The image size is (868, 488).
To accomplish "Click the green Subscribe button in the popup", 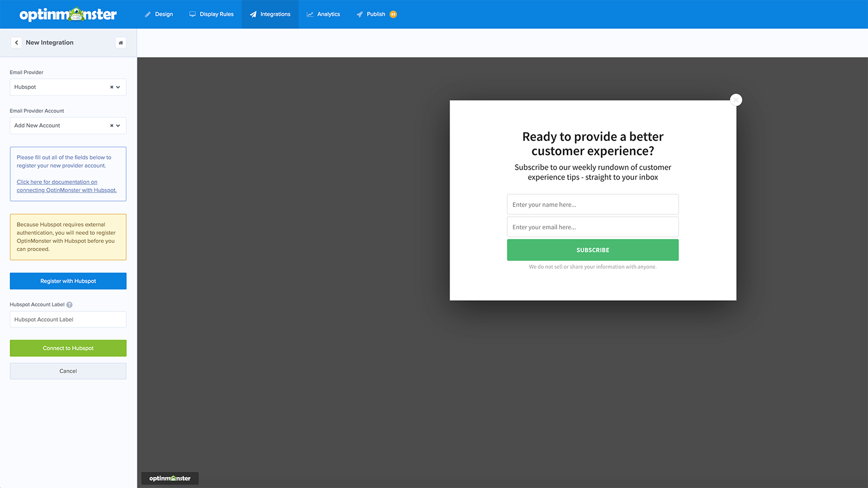I will click(592, 250).
